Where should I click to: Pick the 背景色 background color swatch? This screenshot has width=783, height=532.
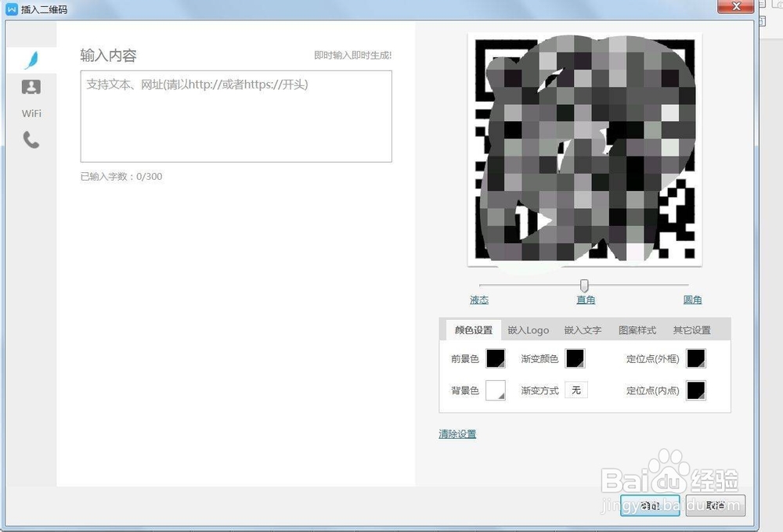tap(496, 390)
